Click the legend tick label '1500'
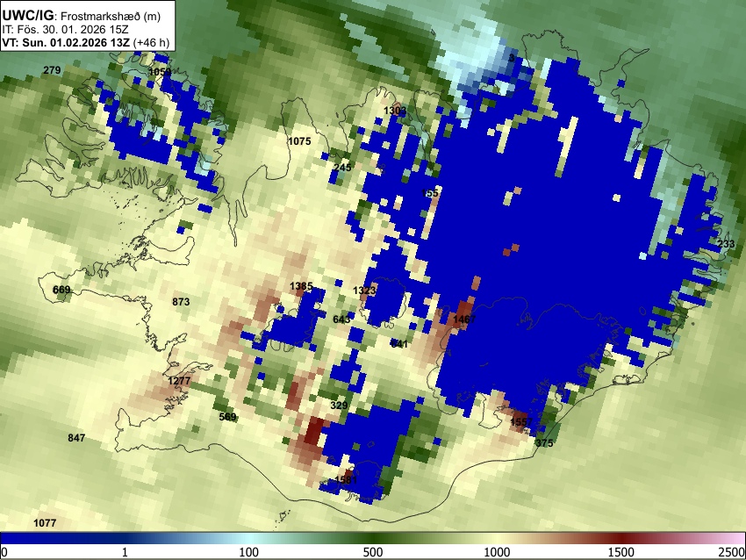The height and width of the screenshot is (560, 746). pos(621,552)
